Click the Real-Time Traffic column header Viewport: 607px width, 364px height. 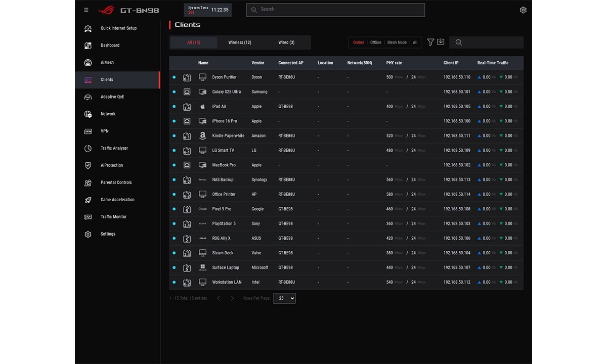coord(493,63)
